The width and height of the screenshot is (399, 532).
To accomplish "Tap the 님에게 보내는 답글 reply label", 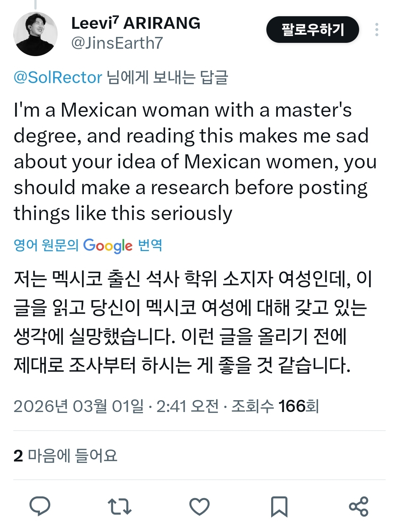I will pos(167,78).
